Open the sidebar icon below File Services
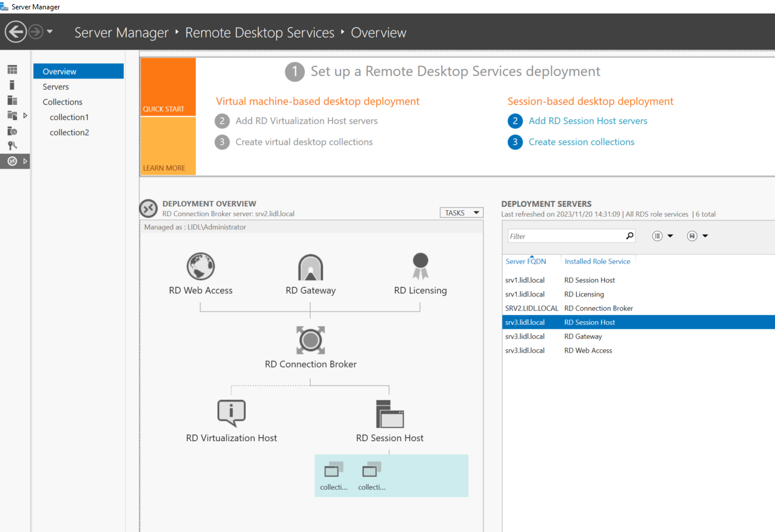The height and width of the screenshot is (532, 775). click(12, 131)
